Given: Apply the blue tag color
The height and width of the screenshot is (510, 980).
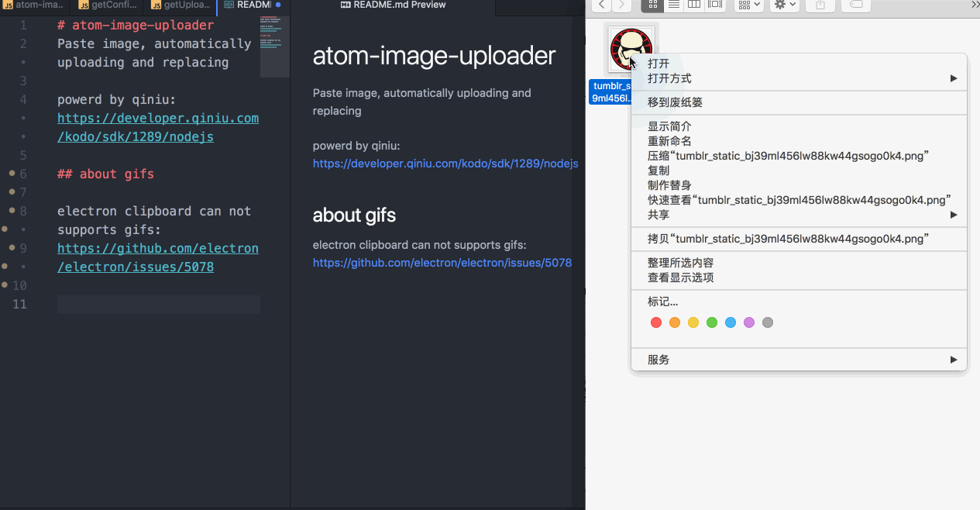Looking at the screenshot, I should click(731, 322).
